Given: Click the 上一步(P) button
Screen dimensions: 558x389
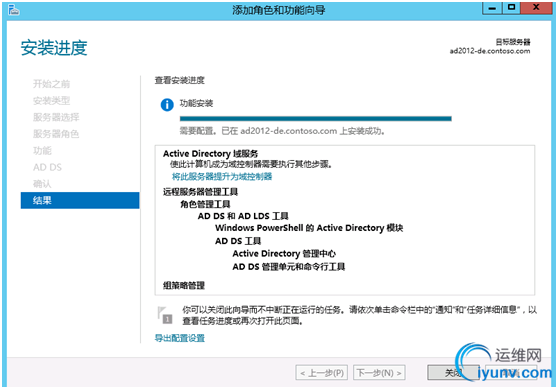Looking at the screenshot, I should [x=322, y=373].
